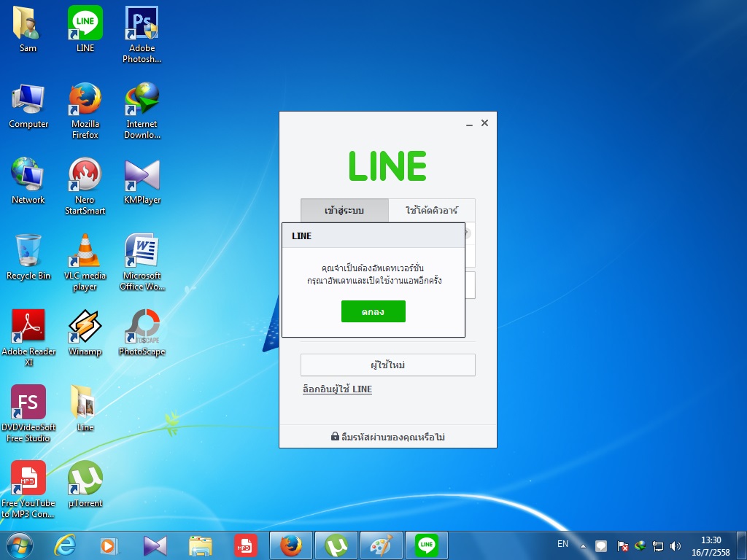This screenshot has height=560, width=747.
Task: Click the white speech bubble tray icon
Action: (601, 545)
